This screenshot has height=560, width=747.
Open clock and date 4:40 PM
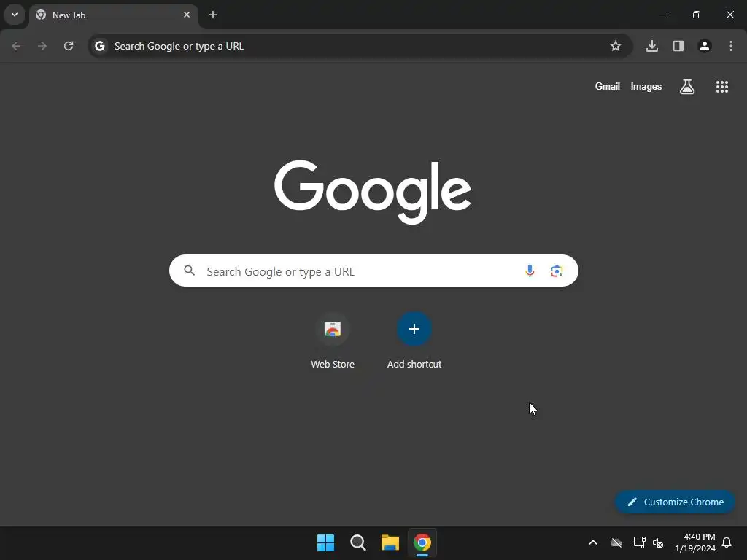[x=695, y=542]
